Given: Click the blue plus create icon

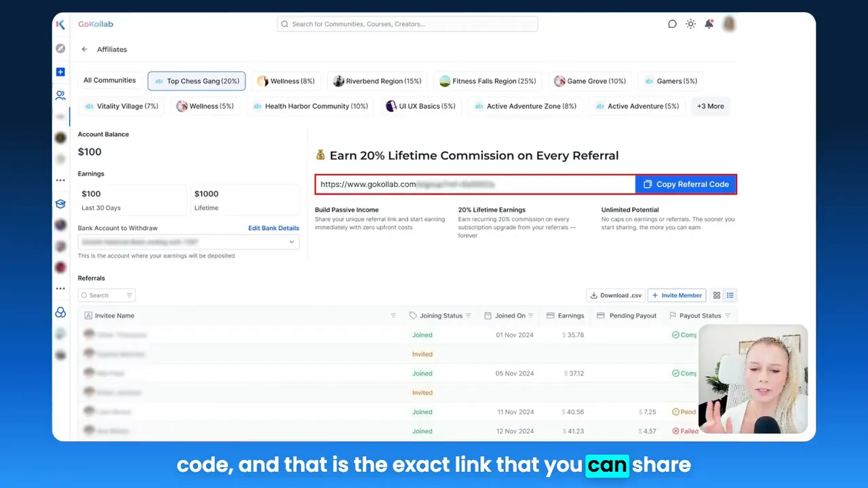Looking at the screenshot, I should 60,72.
